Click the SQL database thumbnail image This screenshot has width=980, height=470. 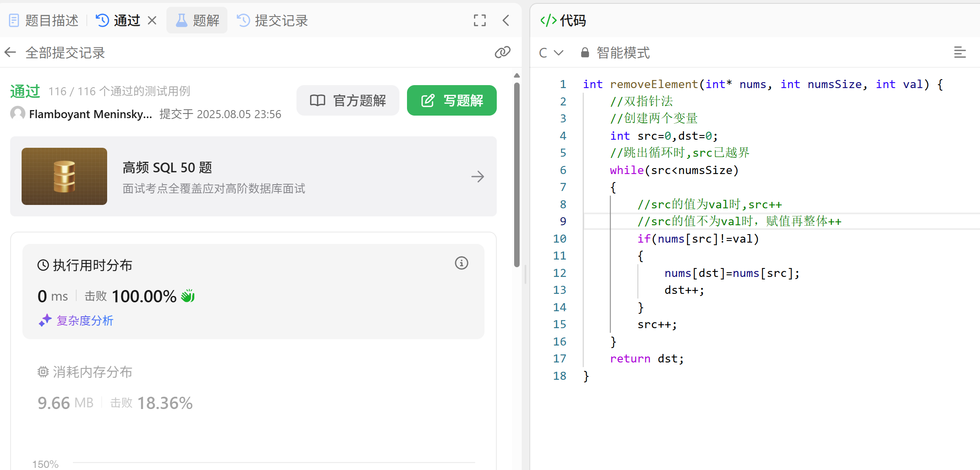(64, 176)
